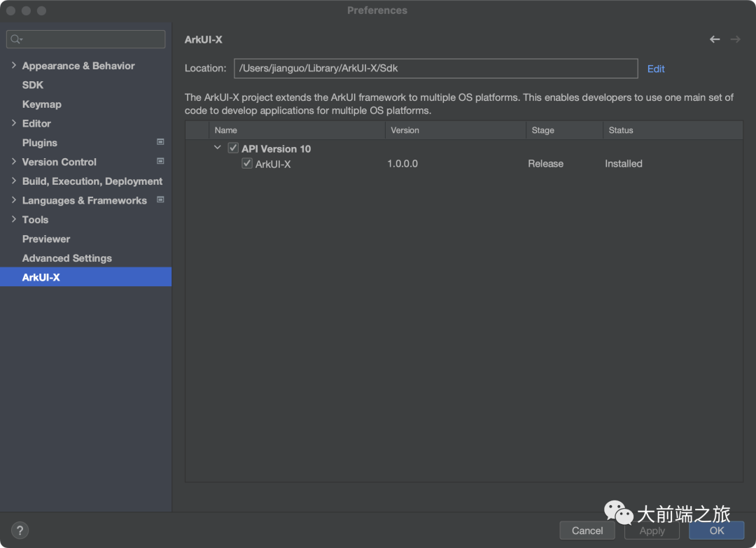Uncheck the ArkUI-X SDK checkbox
The image size is (756, 548).
247,163
